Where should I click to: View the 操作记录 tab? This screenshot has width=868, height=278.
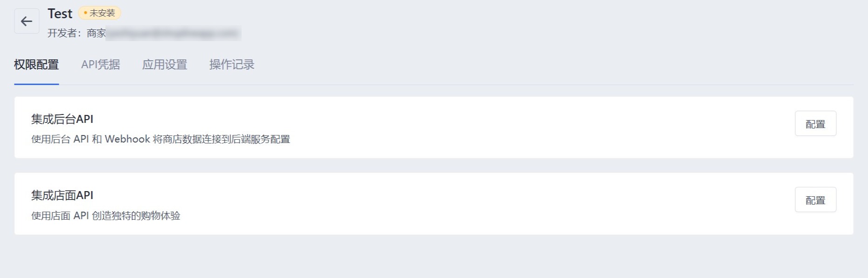[x=232, y=65]
